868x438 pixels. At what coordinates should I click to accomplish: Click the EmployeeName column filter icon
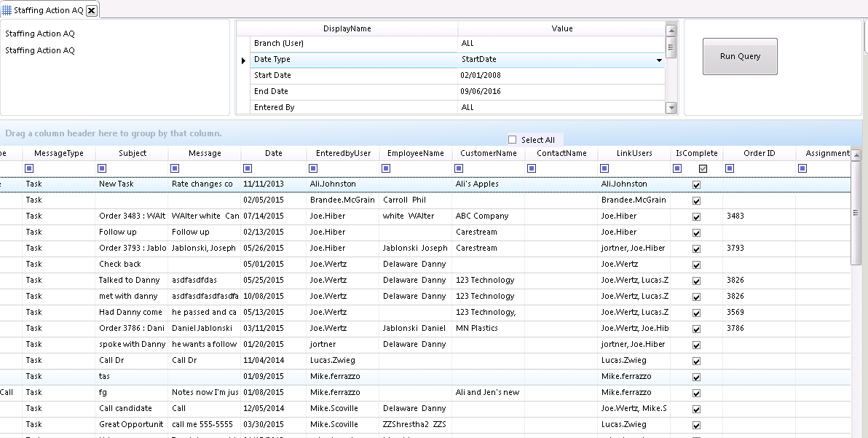coord(386,168)
